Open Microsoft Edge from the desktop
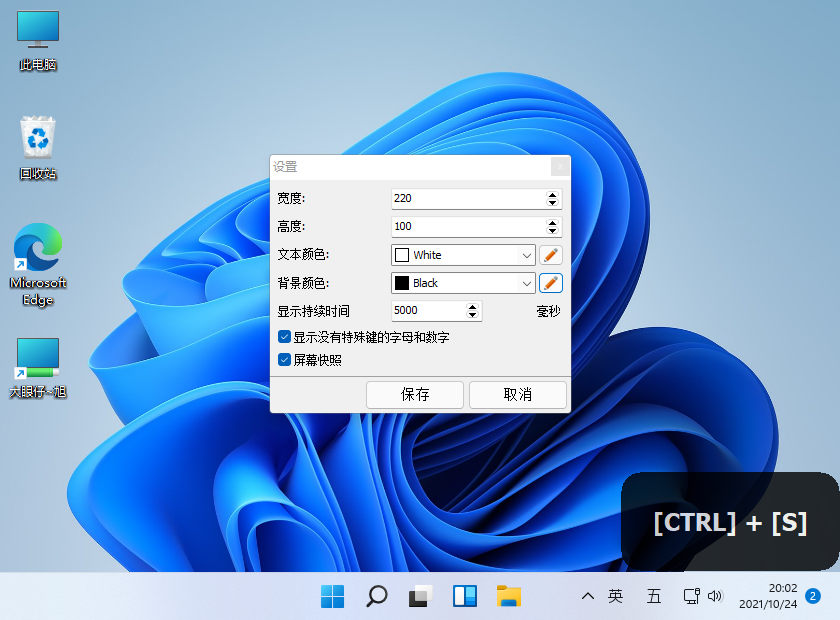This screenshot has height=620, width=840. [37, 243]
